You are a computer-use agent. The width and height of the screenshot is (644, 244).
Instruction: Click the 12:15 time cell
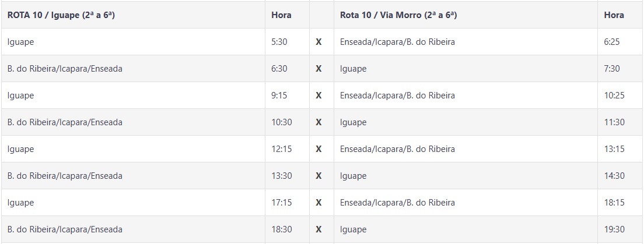282,149
